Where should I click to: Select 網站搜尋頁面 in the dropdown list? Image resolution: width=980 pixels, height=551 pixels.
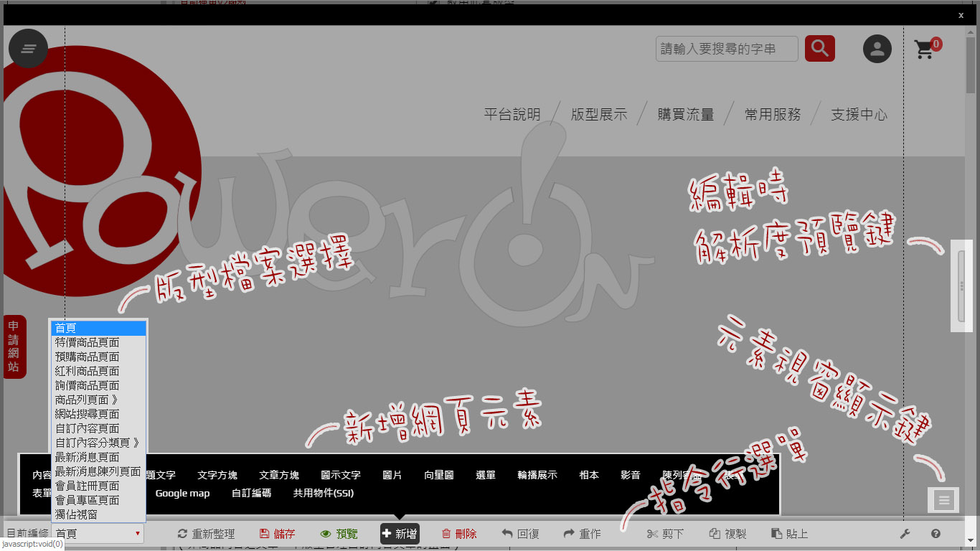[99, 414]
